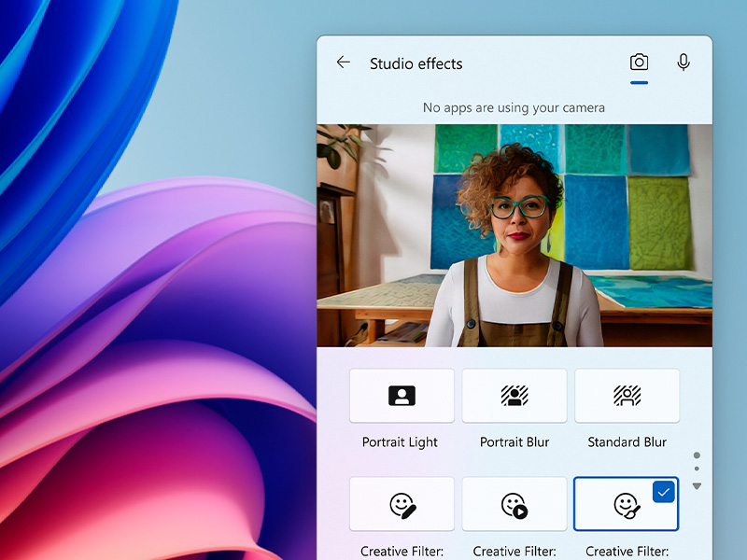The image size is (747, 560).
Task: Click the Studio effects panel title
Action: 416,64
